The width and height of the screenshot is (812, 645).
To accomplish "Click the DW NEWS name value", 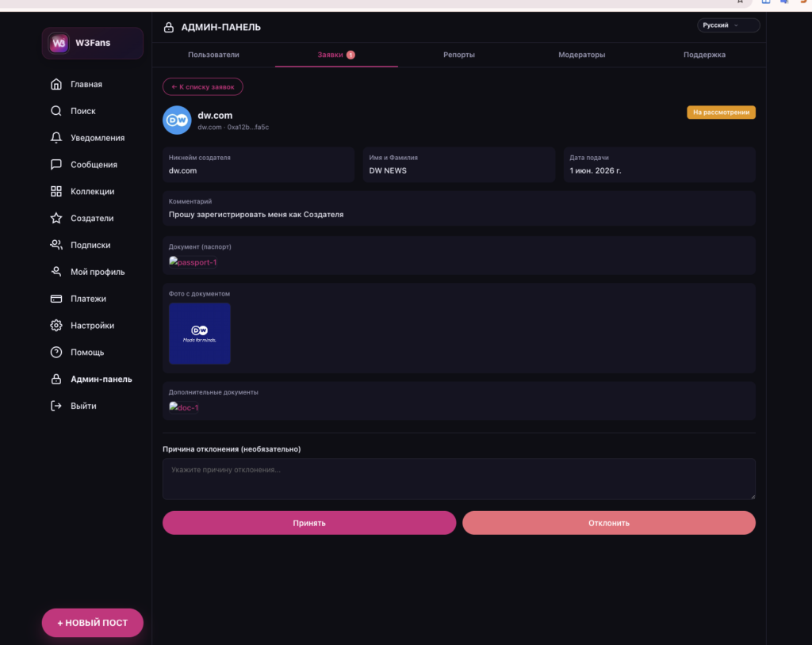I will coord(387,171).
